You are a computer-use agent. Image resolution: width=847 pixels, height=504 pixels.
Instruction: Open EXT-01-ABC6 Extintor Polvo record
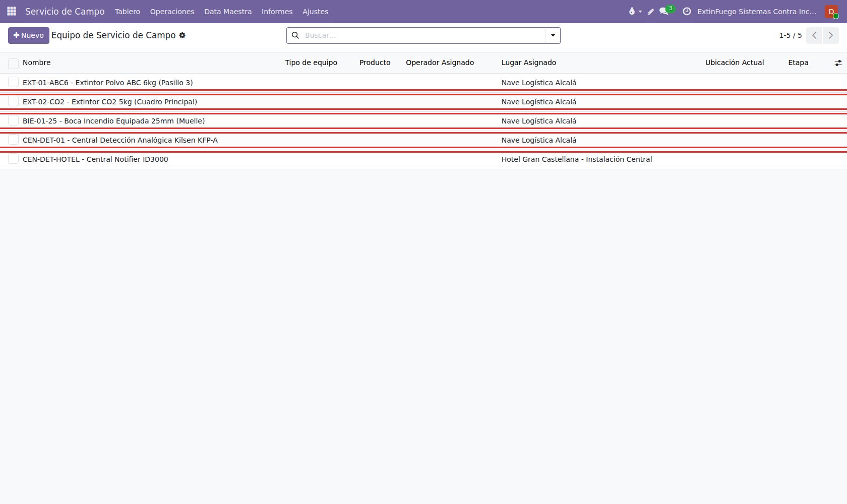107,83
